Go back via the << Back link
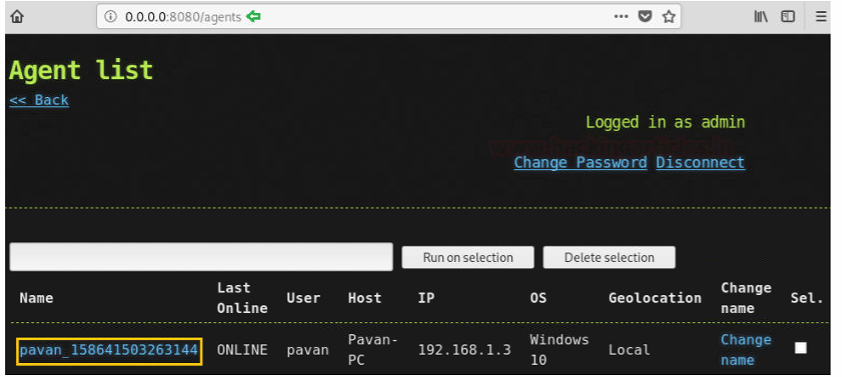This screenshot has width=842, height=377. 39,100
